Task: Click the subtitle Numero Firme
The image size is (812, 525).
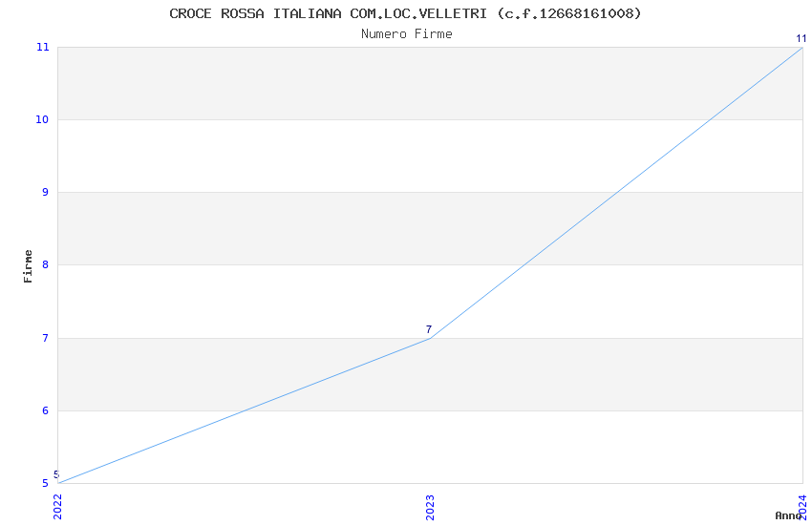Action: pos(407,34)
